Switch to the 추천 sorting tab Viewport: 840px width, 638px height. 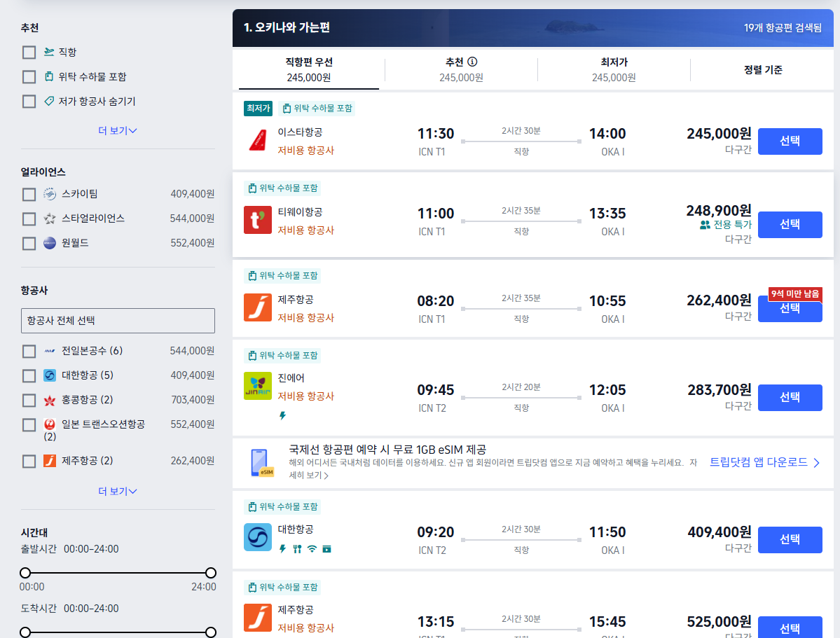pyautogui.click(x=461, y=69)
